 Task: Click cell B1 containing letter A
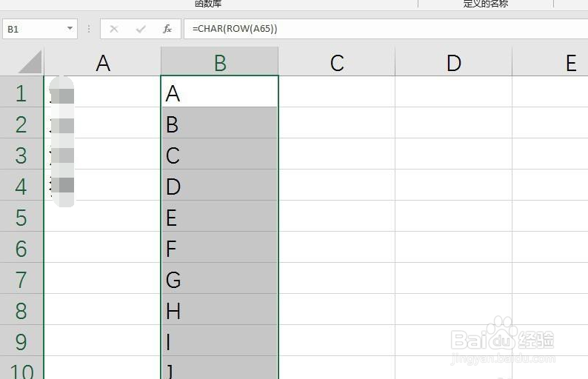point(220,92)
